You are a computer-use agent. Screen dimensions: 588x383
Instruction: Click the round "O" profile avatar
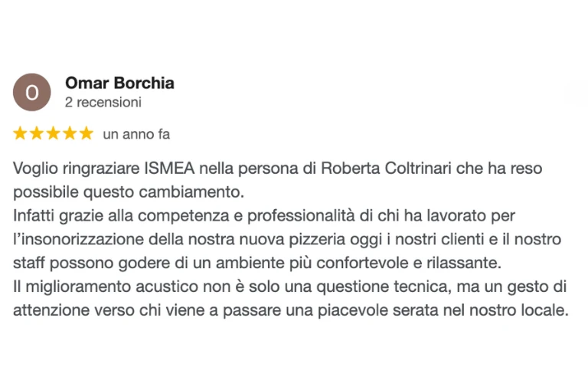32,93
